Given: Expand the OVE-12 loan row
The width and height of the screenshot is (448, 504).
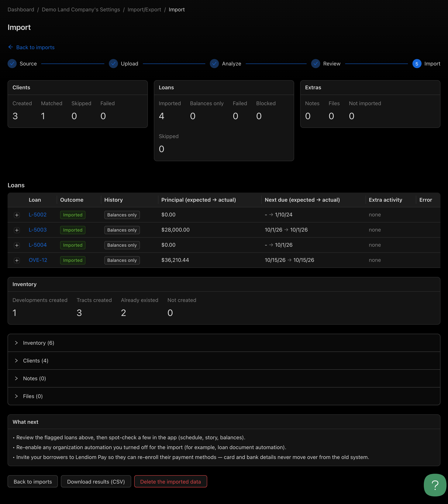Looking at the screenshot, I should [x=17, y=260].
